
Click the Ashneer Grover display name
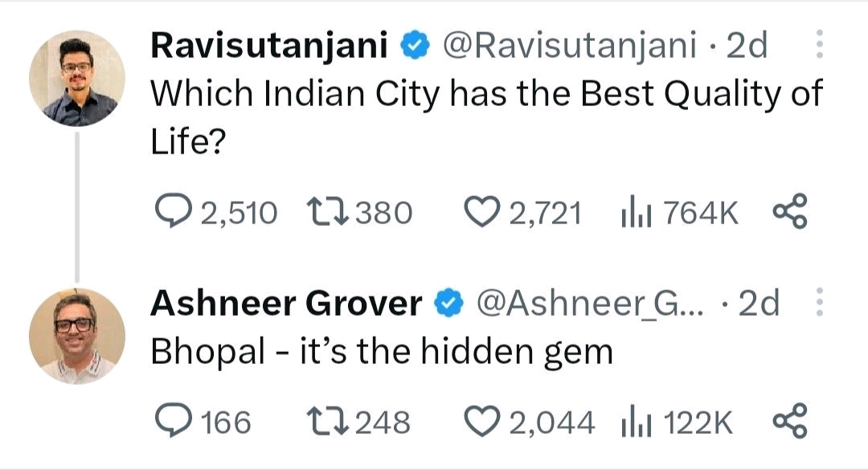pos(286,304)
